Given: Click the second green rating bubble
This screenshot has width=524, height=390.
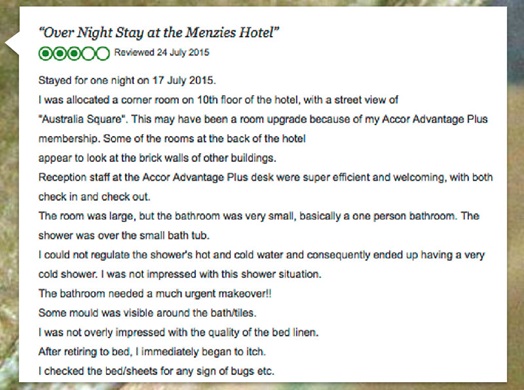Looking at the screenshot, I should click(x=60, y=53).
